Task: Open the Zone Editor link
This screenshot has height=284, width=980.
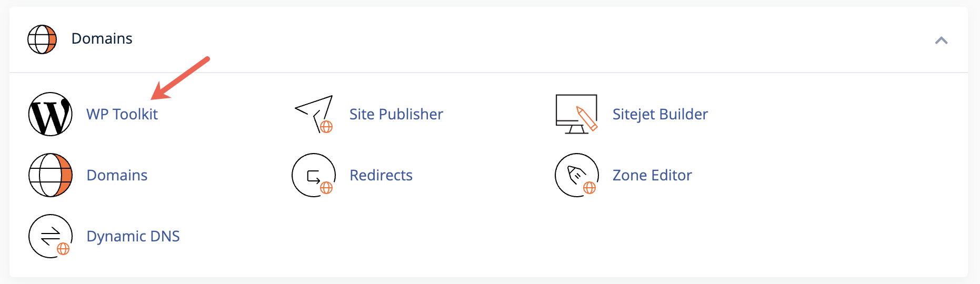Action: pyautogui.click(x=652, y=175)
